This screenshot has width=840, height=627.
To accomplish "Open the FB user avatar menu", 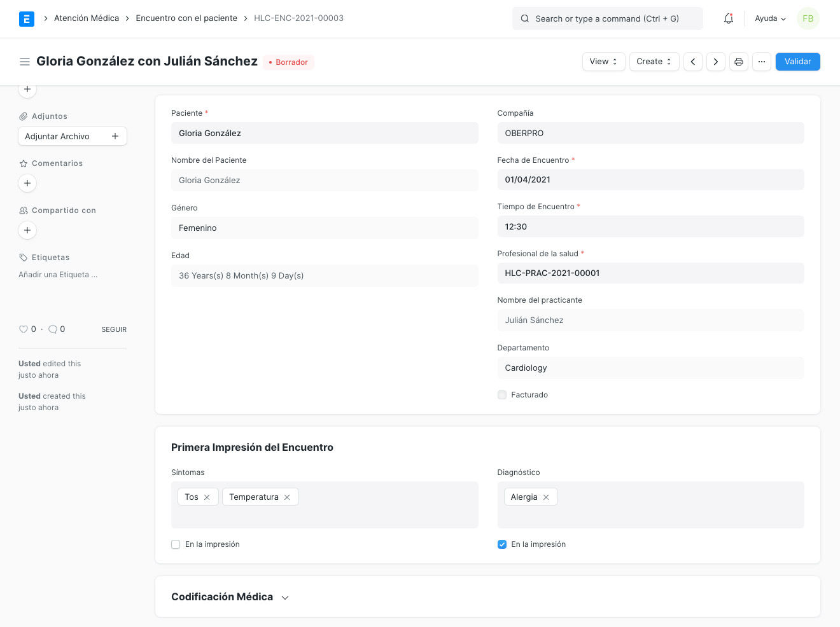I will click(808, 18).
